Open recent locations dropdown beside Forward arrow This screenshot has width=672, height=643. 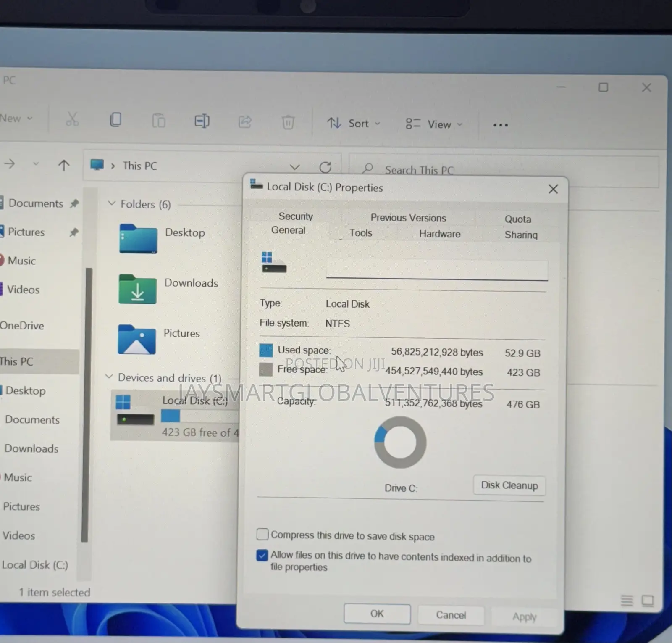point(36,164)
